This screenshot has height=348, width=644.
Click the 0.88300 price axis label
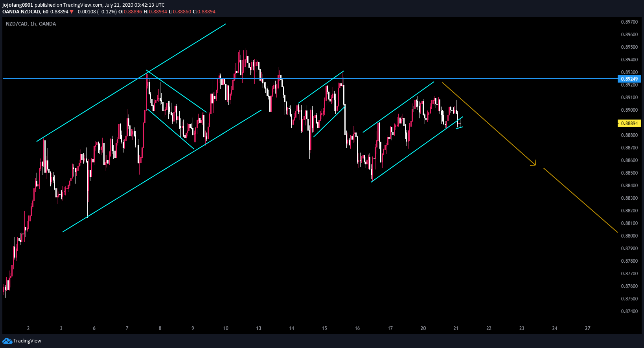pyautogui.click(x=629, y=198)
